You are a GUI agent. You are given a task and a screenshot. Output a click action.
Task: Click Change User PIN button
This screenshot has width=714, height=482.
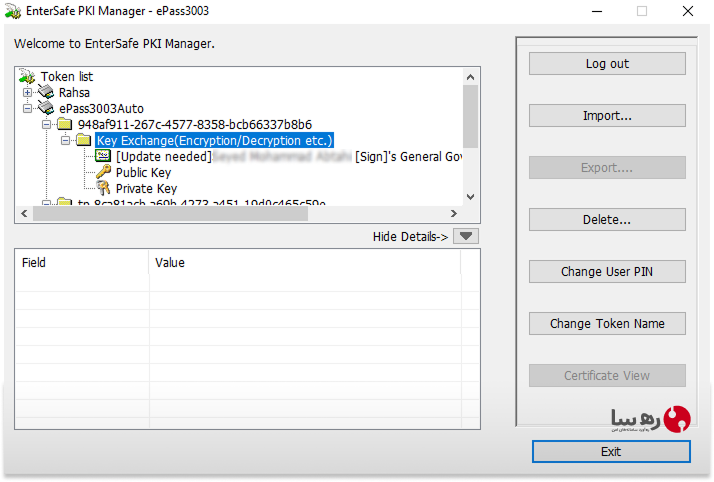(x=607, y=272)
